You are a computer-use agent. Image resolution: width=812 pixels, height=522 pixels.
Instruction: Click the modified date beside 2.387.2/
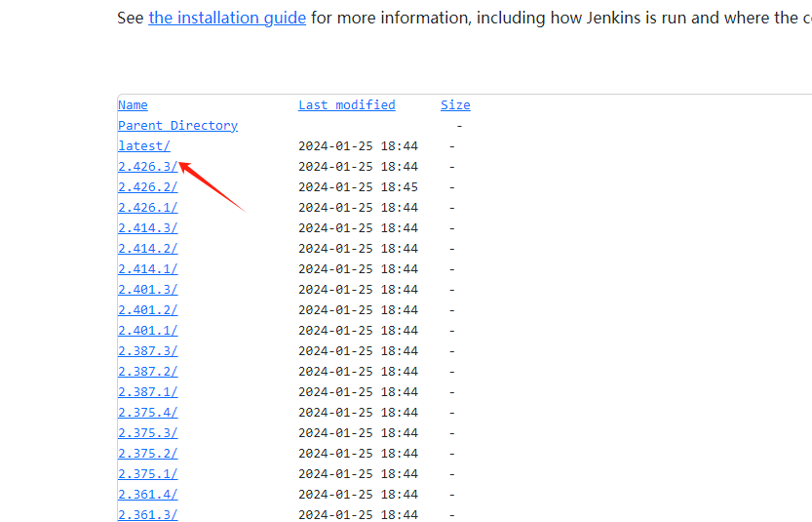pos(358,371)
